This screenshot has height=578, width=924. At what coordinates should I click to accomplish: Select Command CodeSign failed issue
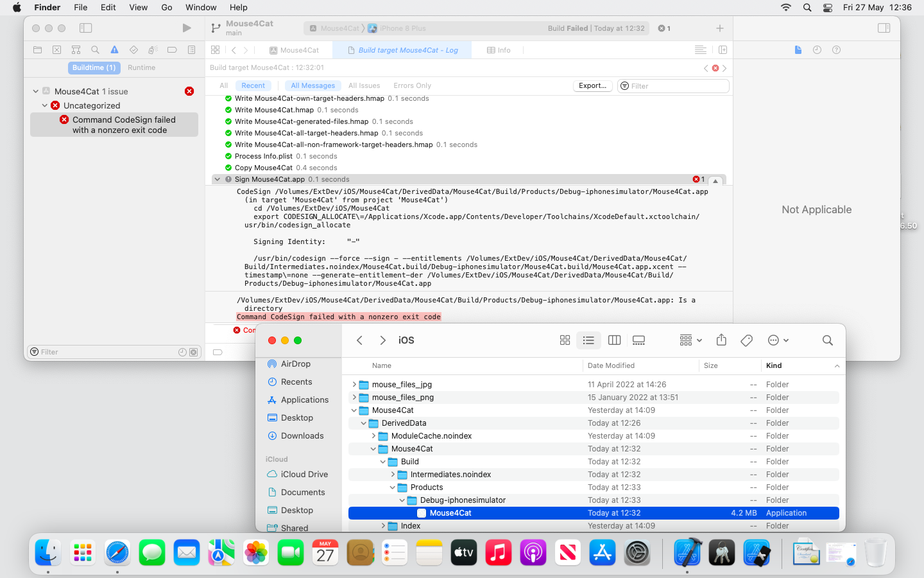coord(114,125)
